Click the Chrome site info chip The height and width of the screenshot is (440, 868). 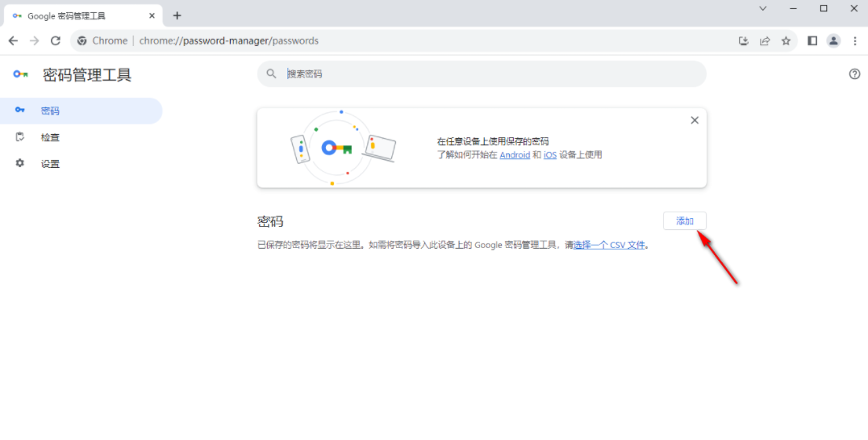point(103,40)
